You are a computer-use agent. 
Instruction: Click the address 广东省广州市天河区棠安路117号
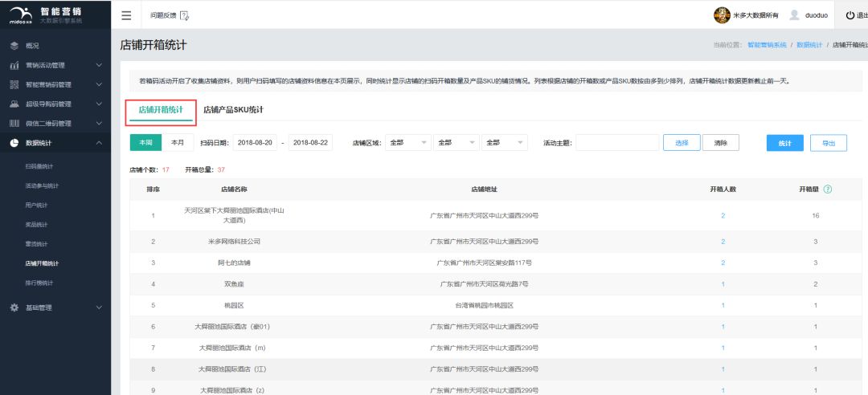coord(484,263)
